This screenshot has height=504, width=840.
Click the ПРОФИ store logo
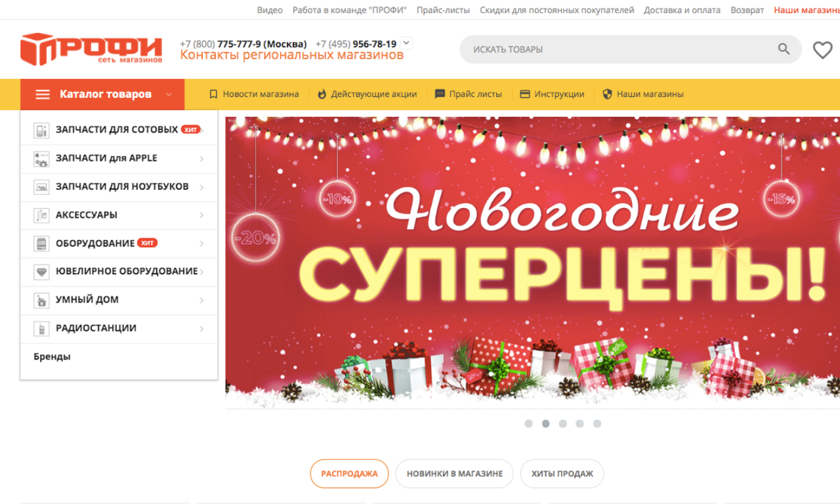pos(91,49)
